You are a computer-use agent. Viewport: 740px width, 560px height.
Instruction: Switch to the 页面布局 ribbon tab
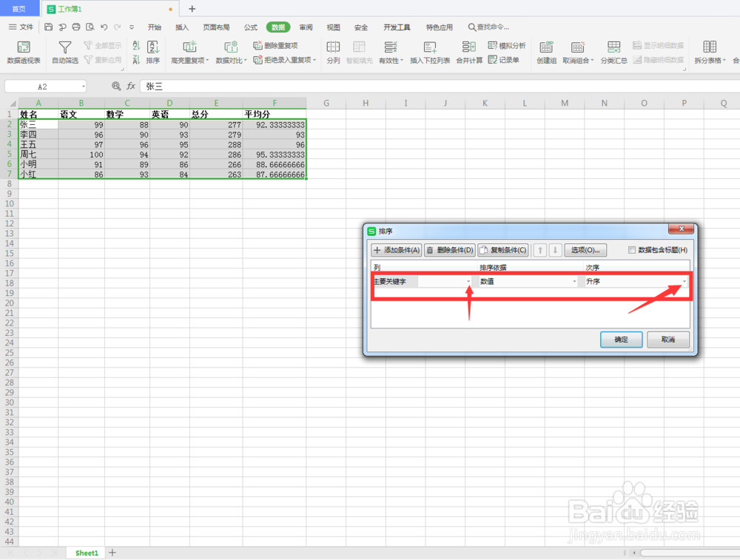[216, 27]
